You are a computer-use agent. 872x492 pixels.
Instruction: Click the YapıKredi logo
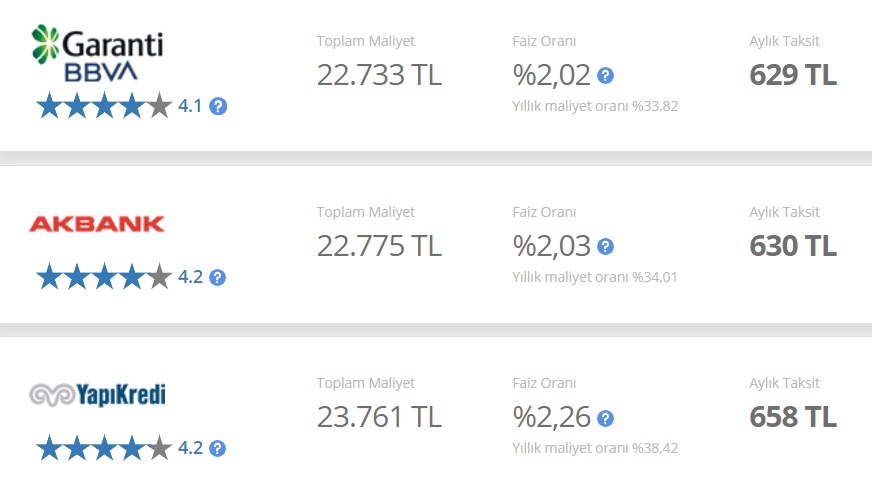[x=97, y=395]
